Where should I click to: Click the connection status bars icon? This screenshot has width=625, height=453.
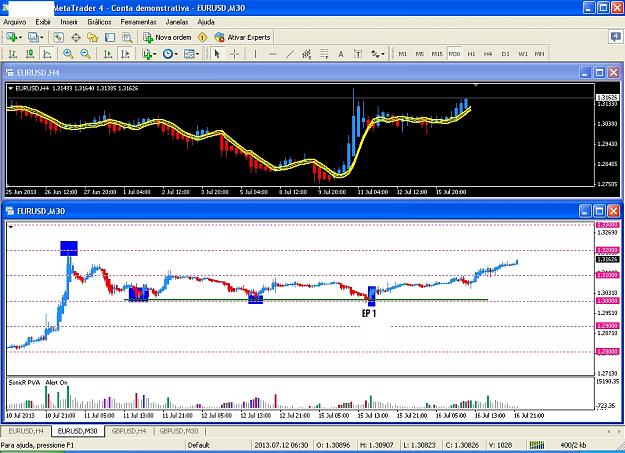point(537,445)
